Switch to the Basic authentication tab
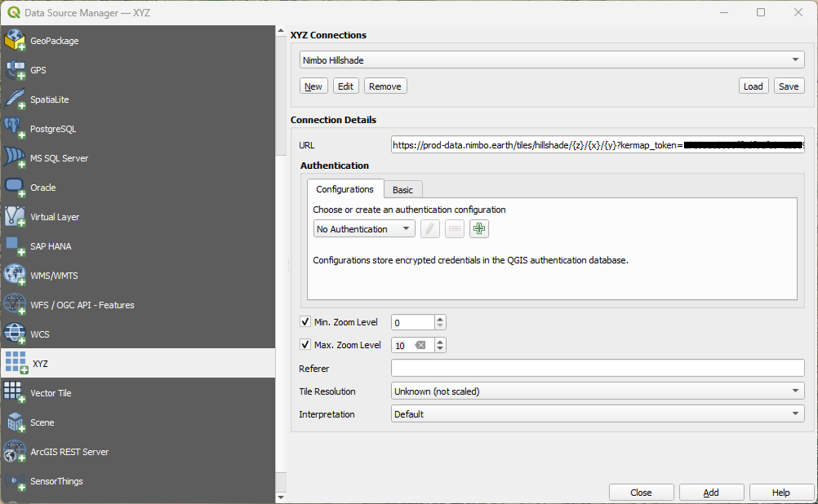 (403, 189)
